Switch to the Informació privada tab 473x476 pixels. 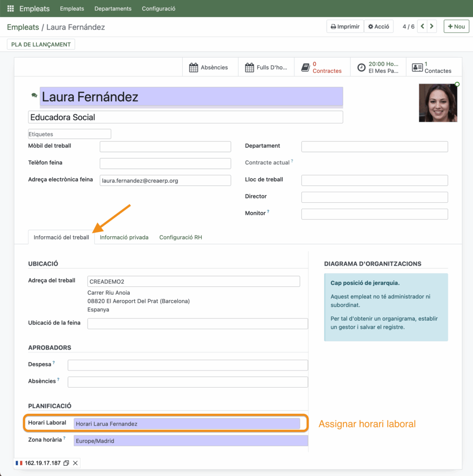pos(124,237)
